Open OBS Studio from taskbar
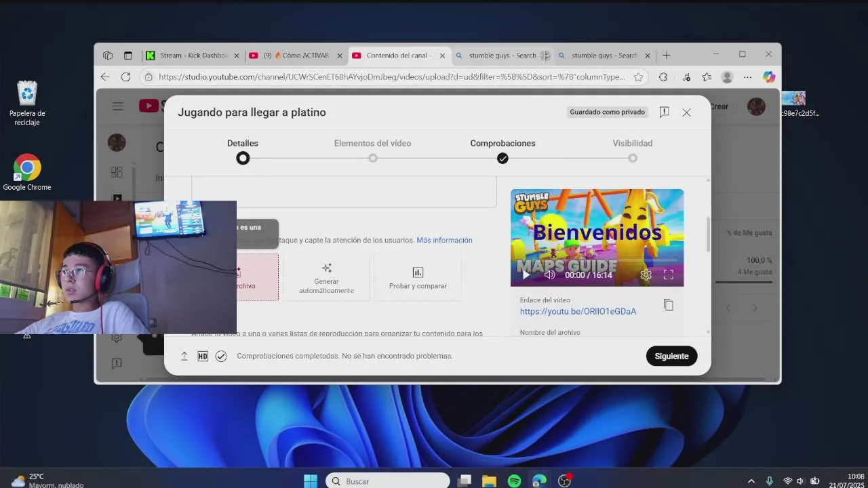The width and height of the screenshot is (868, 488). point(564,481)
